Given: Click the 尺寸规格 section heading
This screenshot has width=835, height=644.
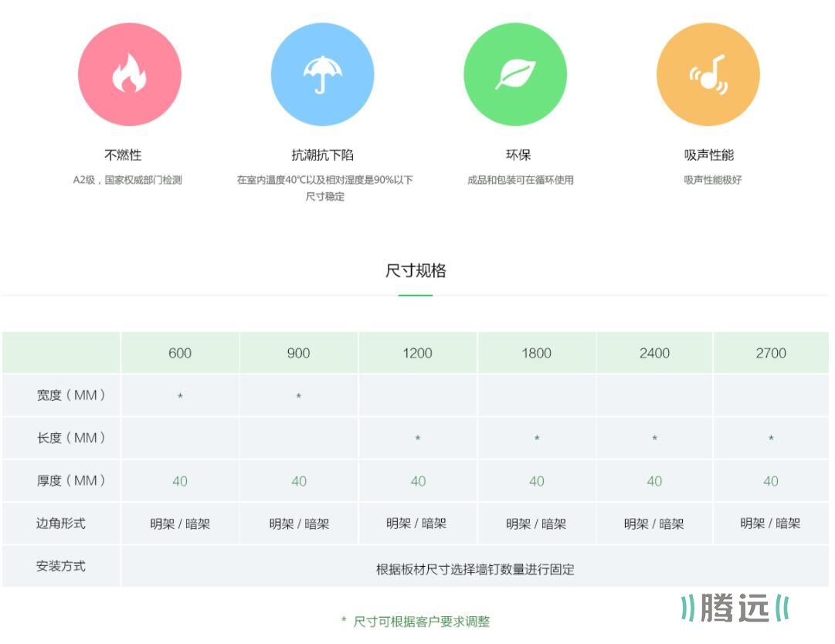Looking at the screenshot, I should pos(416,271).
